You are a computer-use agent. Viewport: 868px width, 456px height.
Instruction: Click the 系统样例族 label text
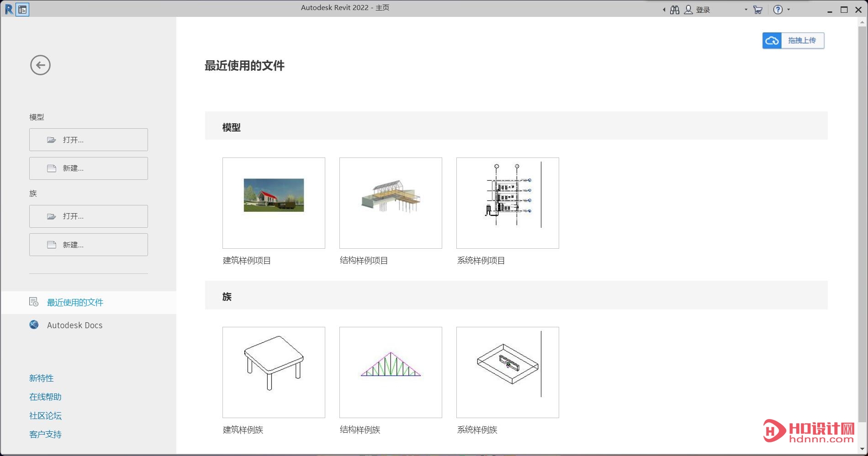[x=477, y=430]
